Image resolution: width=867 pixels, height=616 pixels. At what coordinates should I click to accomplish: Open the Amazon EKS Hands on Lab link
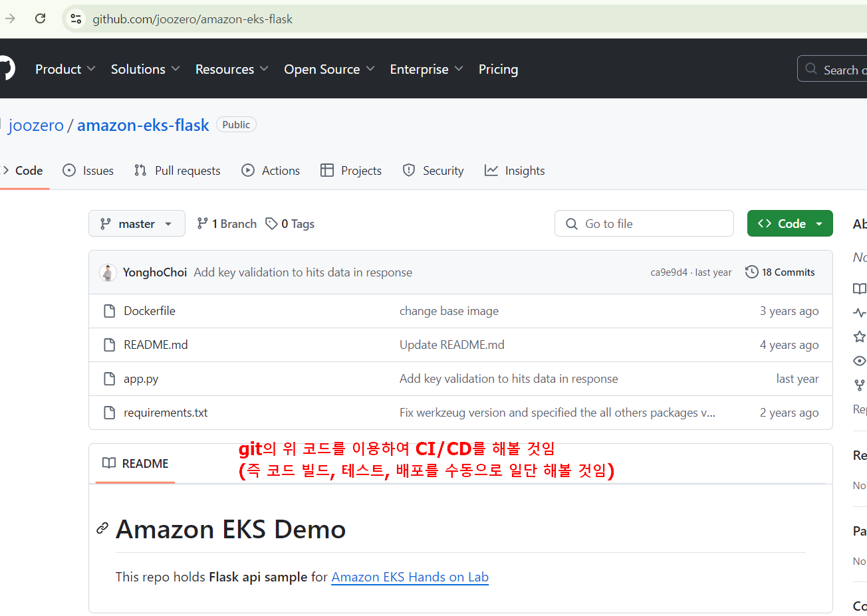point(410,577)
